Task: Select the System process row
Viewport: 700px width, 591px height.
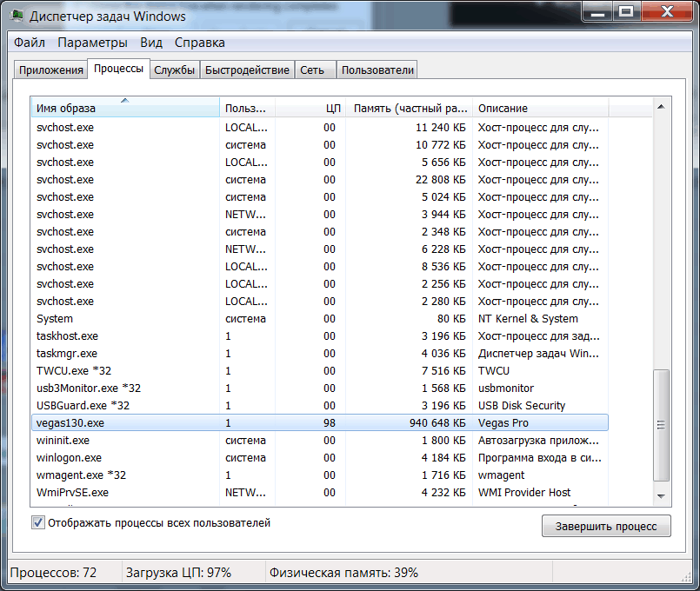Action: [320, 318]
